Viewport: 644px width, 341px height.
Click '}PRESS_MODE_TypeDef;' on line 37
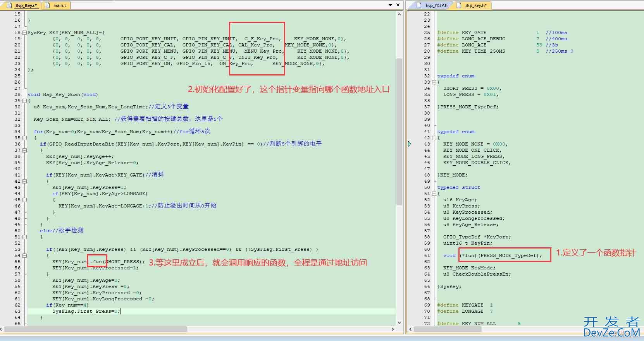(x=468, y=107)
